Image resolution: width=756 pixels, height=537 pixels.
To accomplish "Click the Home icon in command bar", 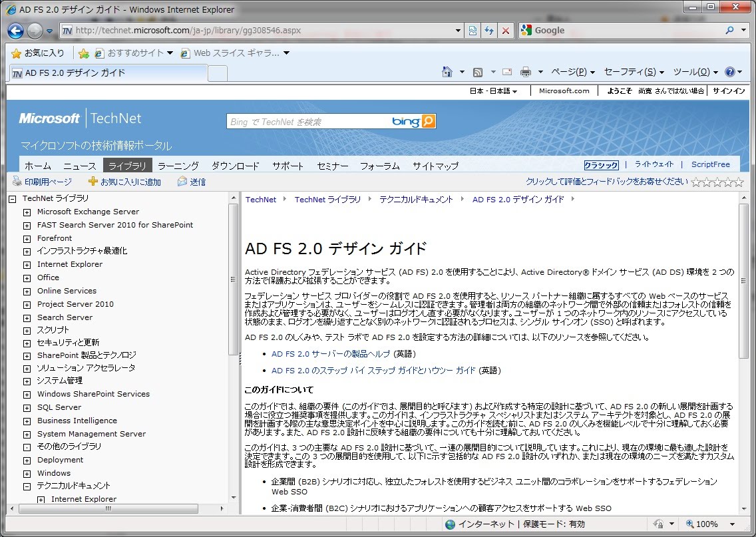I will pos(447,72).
